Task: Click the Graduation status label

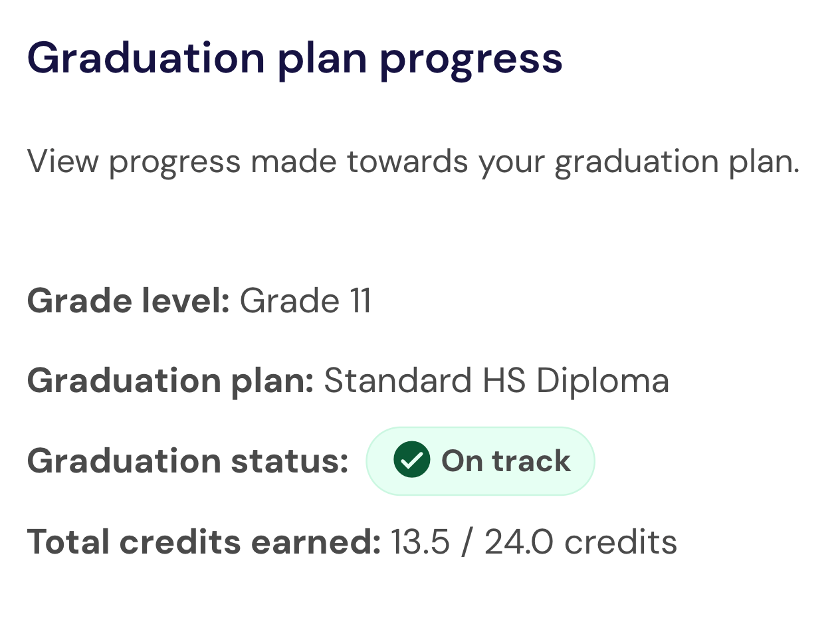Action: click(187, 461)
